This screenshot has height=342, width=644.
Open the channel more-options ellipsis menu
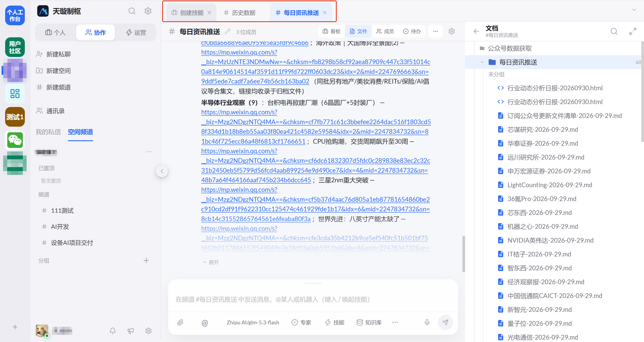click(x=435, y=31)
